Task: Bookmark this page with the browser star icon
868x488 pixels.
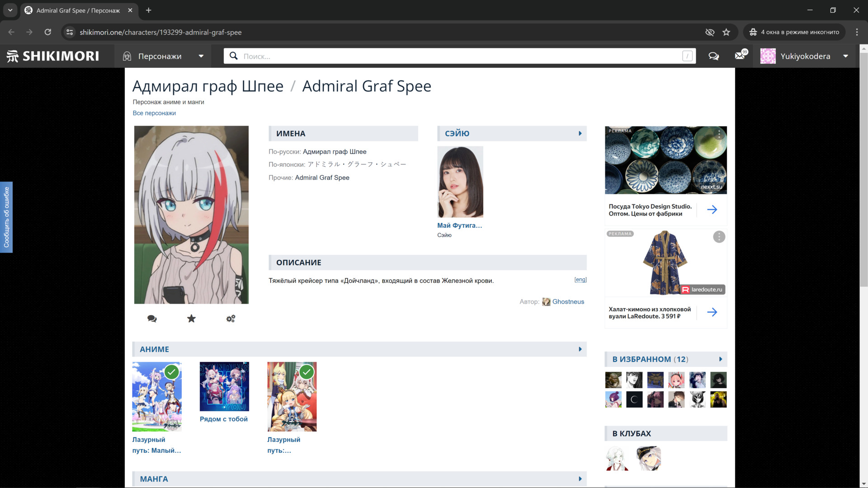Action: 726,32
